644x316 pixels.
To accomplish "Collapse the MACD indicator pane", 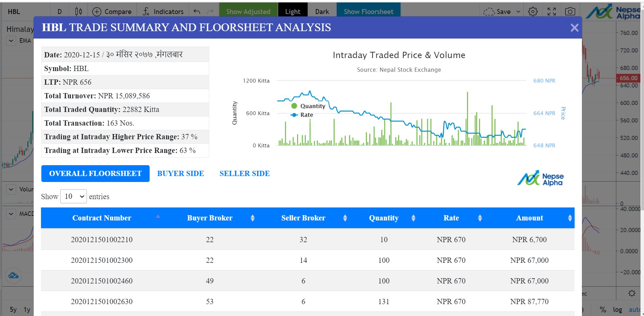I will pos(11,214).
